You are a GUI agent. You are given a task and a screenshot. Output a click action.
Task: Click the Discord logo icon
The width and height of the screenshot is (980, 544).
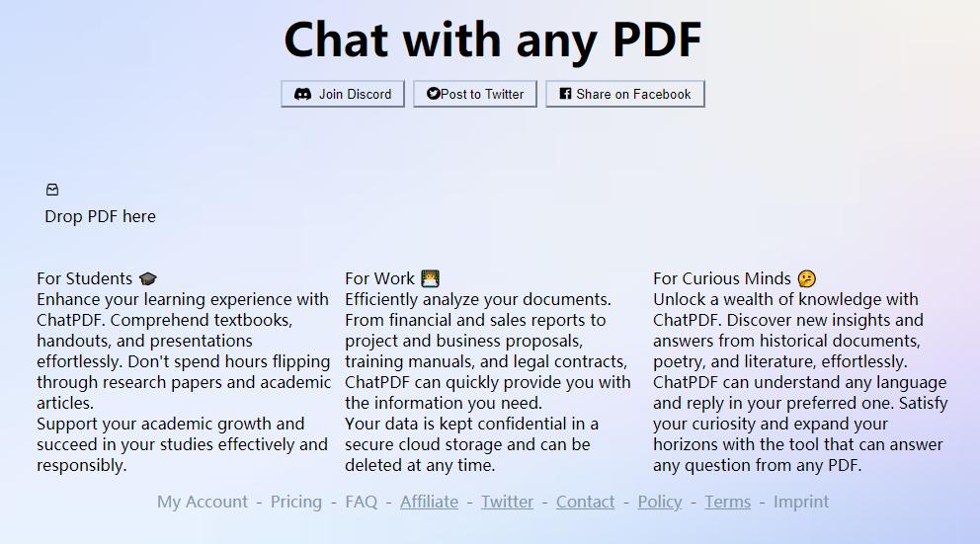click(302, 94)
